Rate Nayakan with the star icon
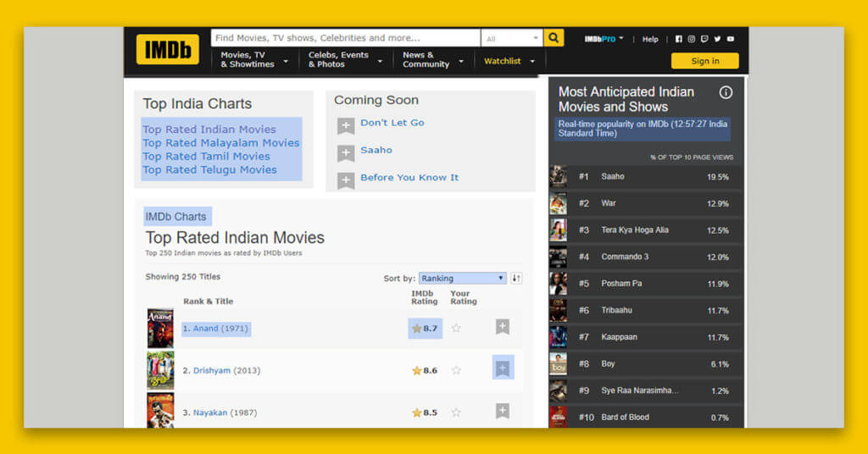868x454 pixels. [456, 412]
